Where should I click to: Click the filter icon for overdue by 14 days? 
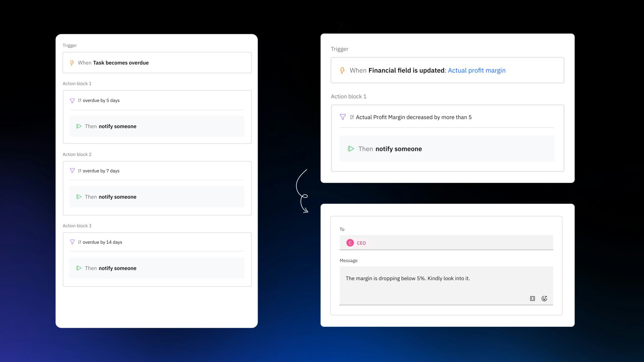pyautogui.click(x=72, y=242)
